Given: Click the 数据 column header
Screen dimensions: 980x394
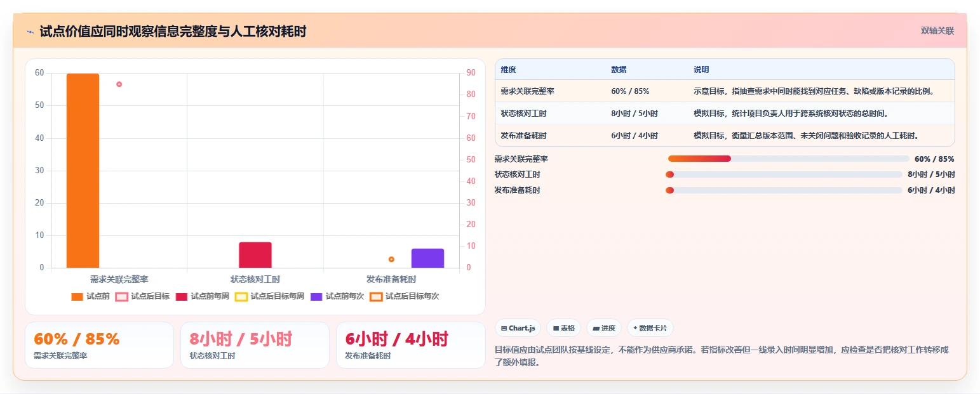Looking at the screenshot, I should pyautogui.click(x=619, y=70).
